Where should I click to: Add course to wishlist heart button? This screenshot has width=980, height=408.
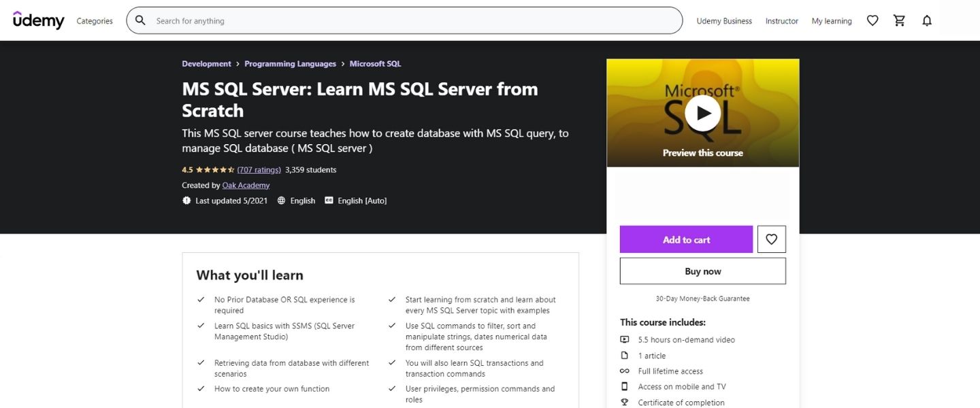[x=772, y=239]
